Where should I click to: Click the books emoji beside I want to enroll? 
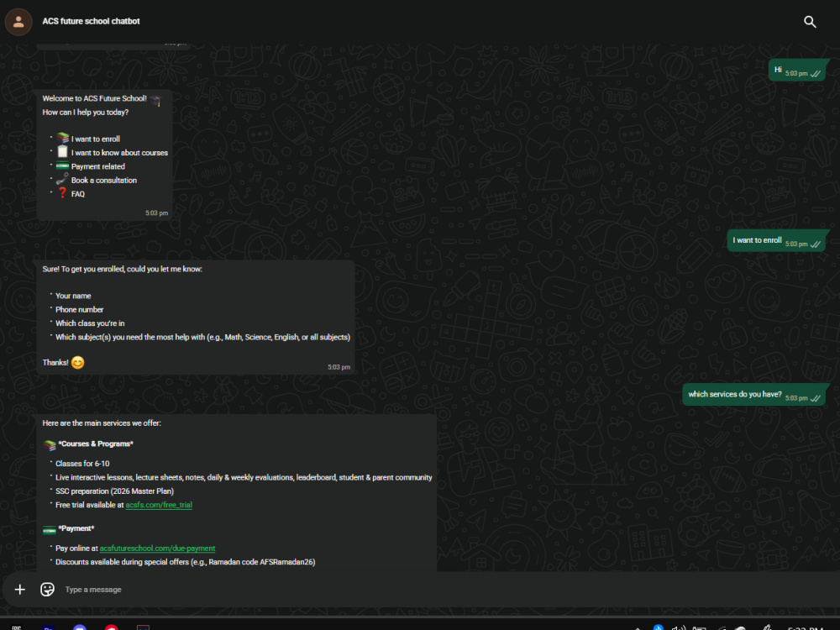click(63, 138)
